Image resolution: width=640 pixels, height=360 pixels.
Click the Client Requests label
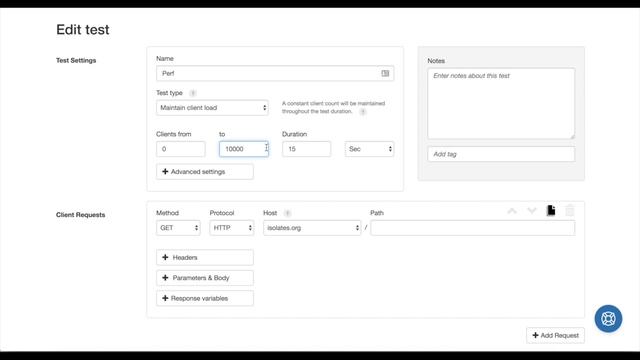point(80,215)
